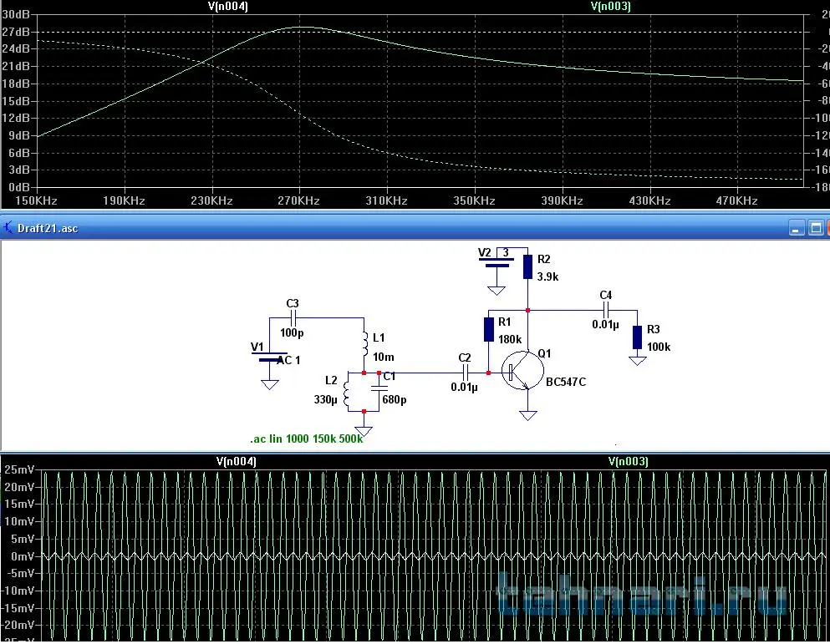This screenshot has height=644, width=830.
Task: Select capacitor C2 symbol
Action: pos(466,373)
